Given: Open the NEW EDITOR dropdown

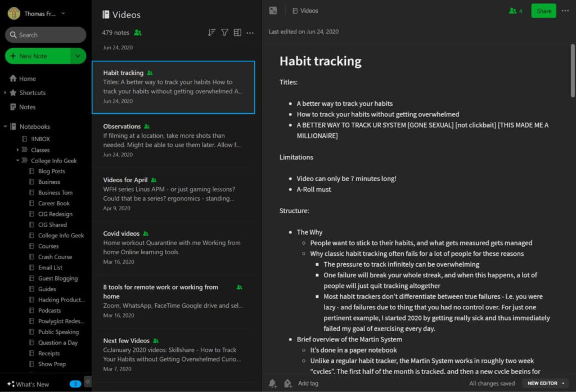Looking at the screenshot, I should click(x=546, y=384).
